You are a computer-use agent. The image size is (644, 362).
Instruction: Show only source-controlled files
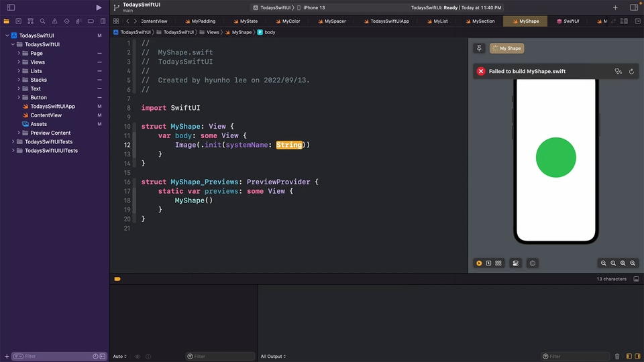tap(103, 356)
